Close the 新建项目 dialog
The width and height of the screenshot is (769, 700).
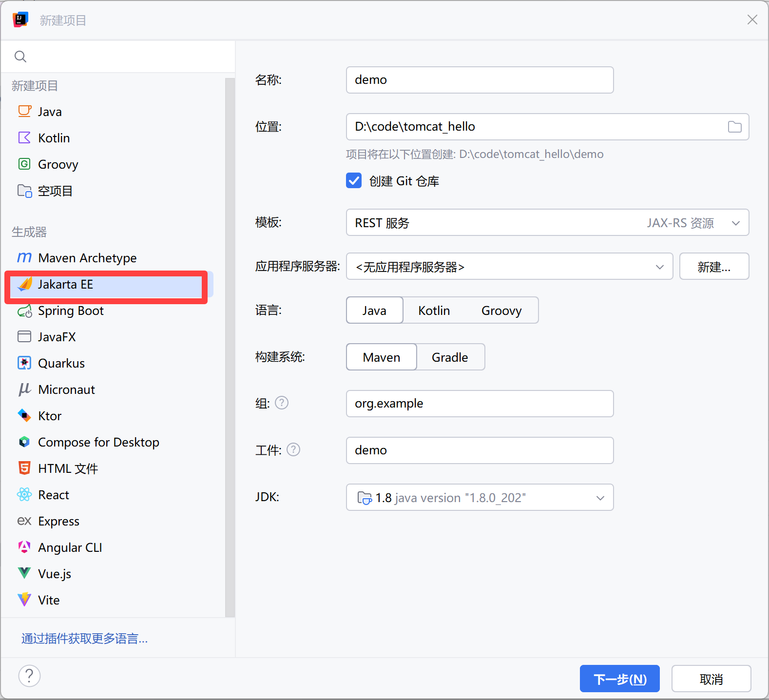click(752, 19)
